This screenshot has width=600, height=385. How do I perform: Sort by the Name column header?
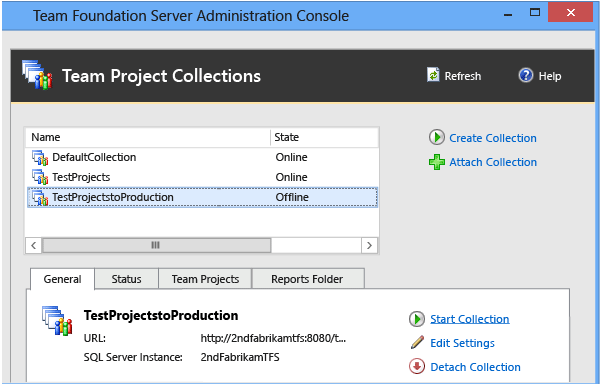coord(148,137)
